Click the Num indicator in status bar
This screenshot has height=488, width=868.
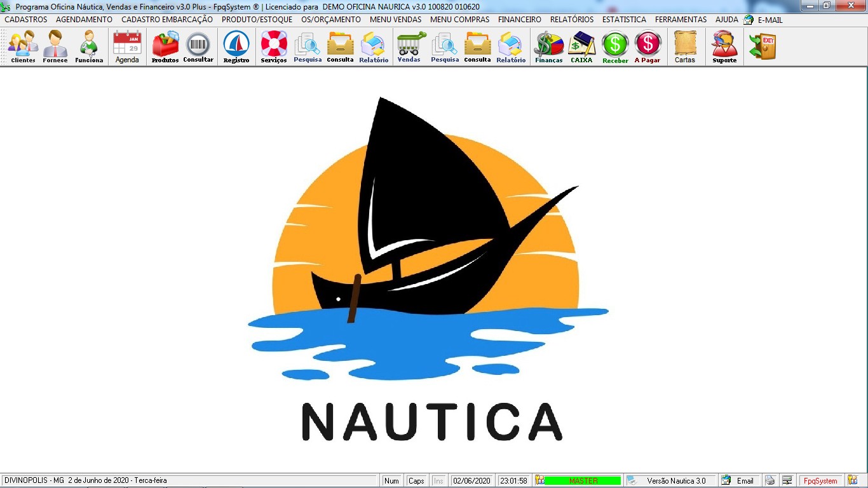391,480
